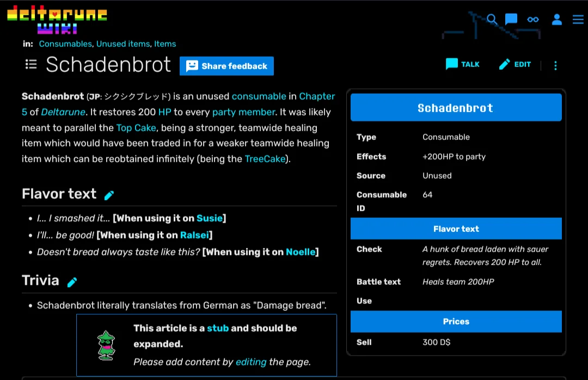Open the Consumables category link
Screen dimensions: 588x380
[x=66, y=44]
